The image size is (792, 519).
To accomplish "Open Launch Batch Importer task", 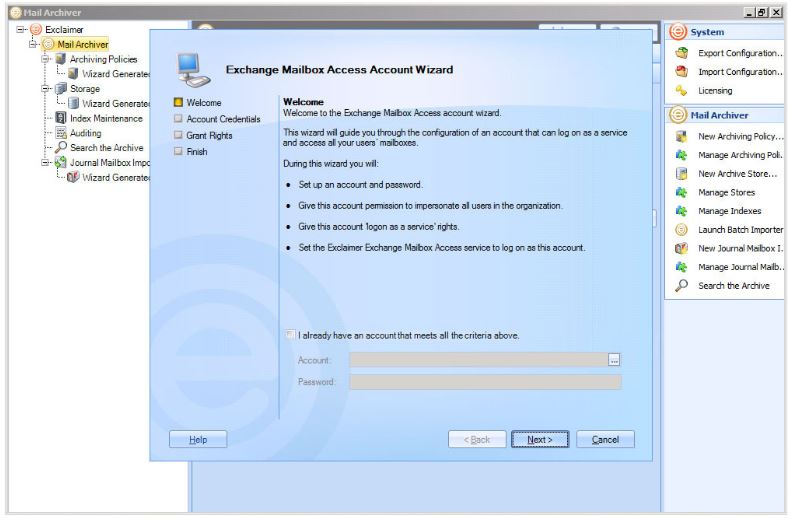I will pyautogui.click(x=740, y=230).
